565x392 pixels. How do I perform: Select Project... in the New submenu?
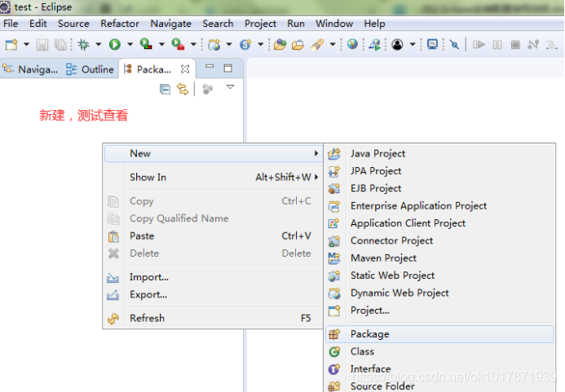439,311
